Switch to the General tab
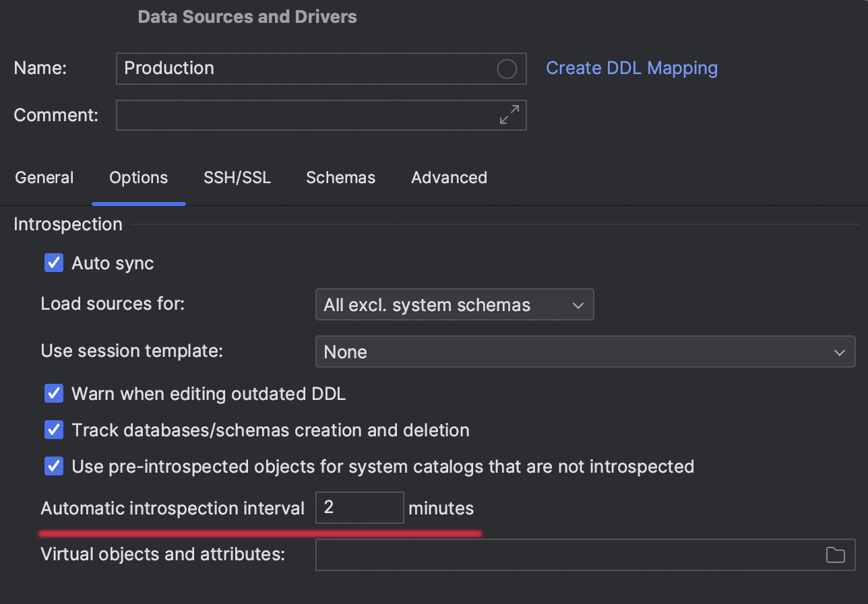 pyautogui.click(x=44, y=178)
